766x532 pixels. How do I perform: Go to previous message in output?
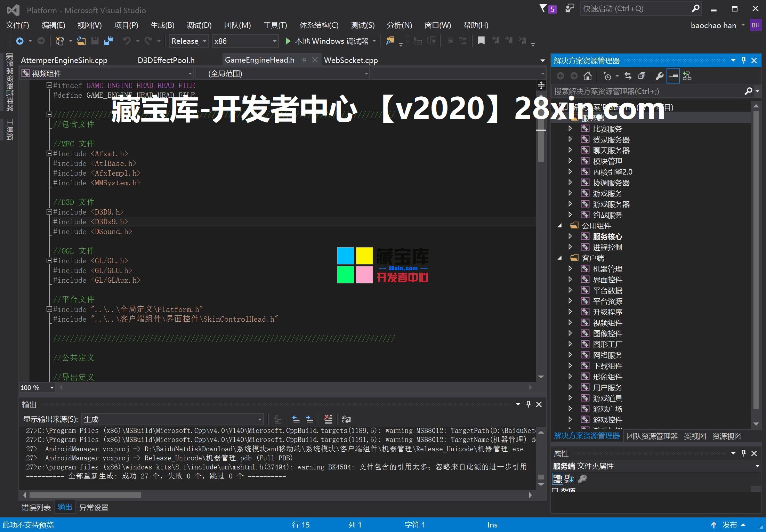296,419
